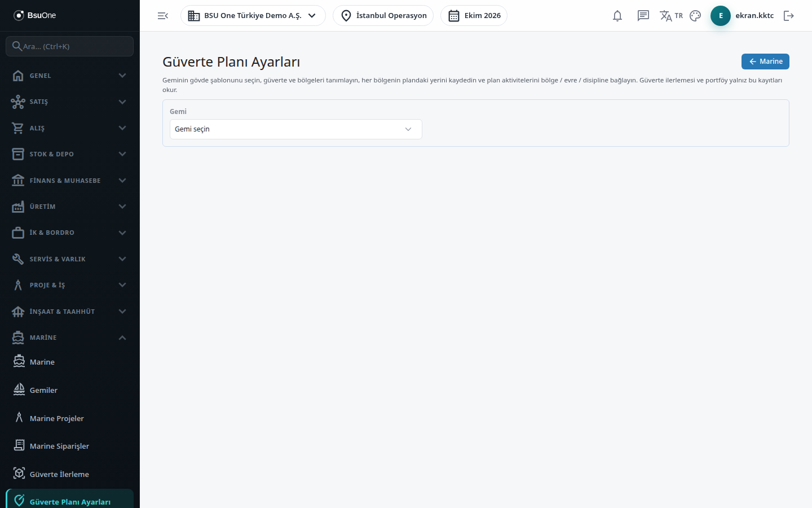
Task: Open the BSU One Türkiye Demo A.Ş. company selector
Action: pos(253,16)
